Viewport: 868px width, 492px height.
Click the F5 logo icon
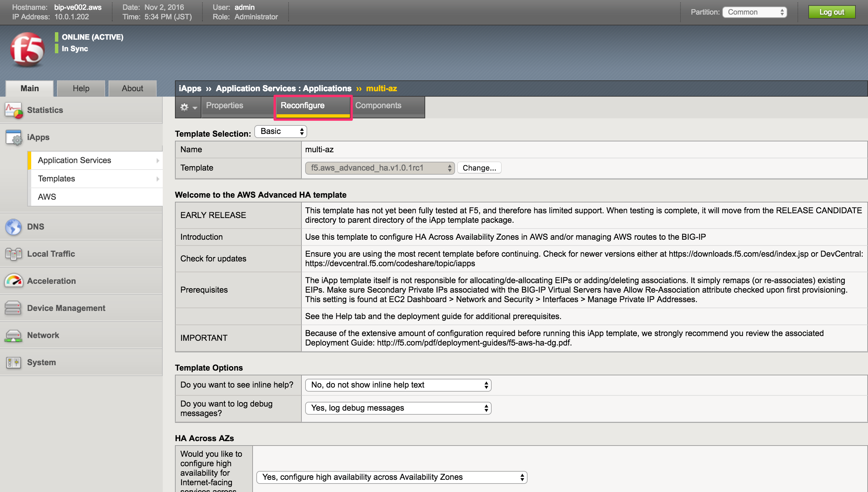27,49
